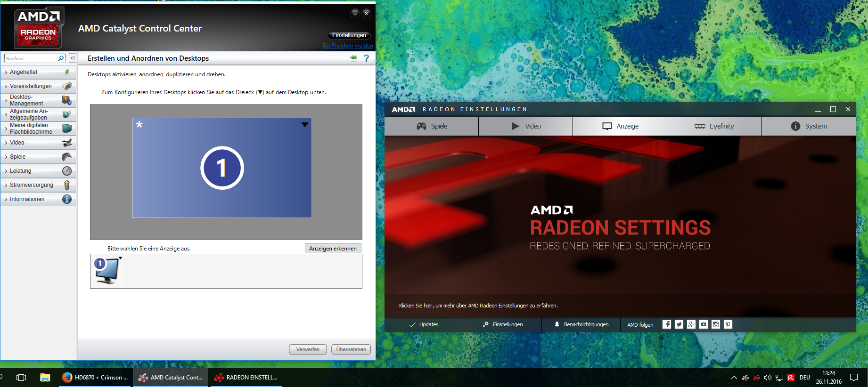
Task: Click the Leistung gauge icon
Action: point(67,171)
